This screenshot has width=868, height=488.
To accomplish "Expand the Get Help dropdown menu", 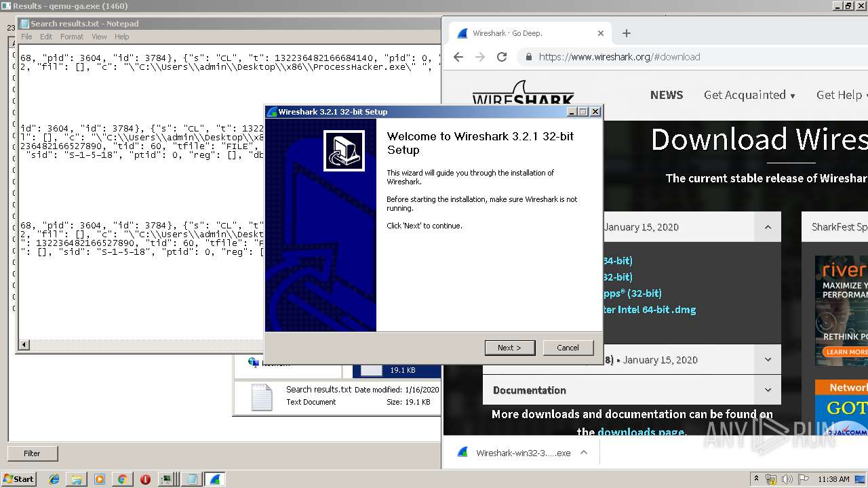I will (842, 95).
